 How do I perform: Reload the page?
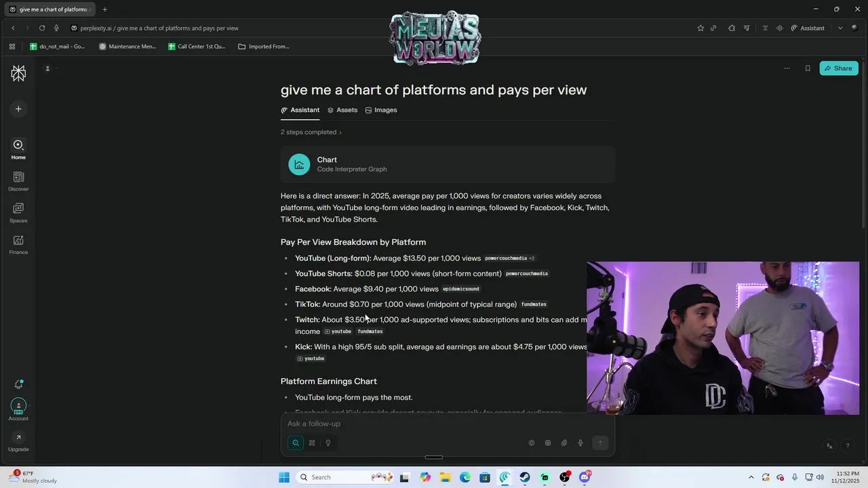(42, 28)
